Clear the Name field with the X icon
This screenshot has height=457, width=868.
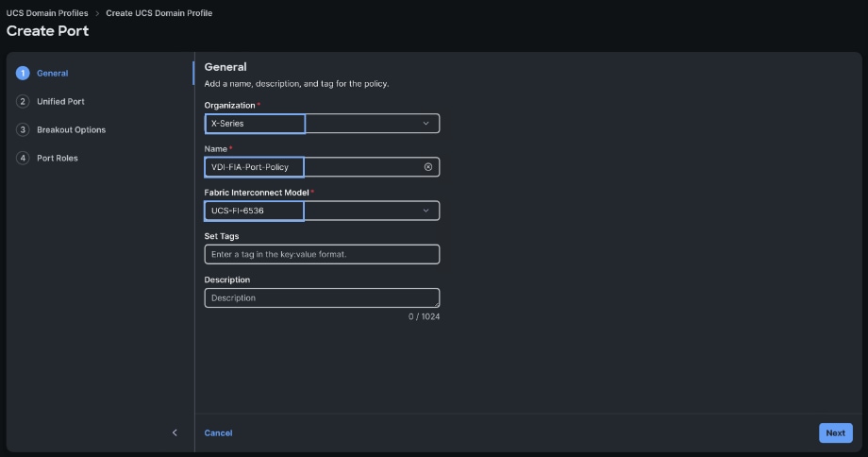pos(428,167)
